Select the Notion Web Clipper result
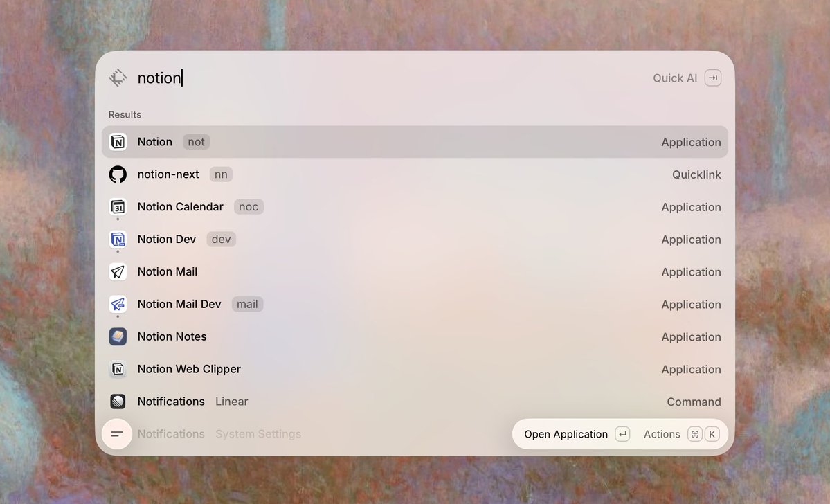Screen dimensions: 830x504 [415, 369]
